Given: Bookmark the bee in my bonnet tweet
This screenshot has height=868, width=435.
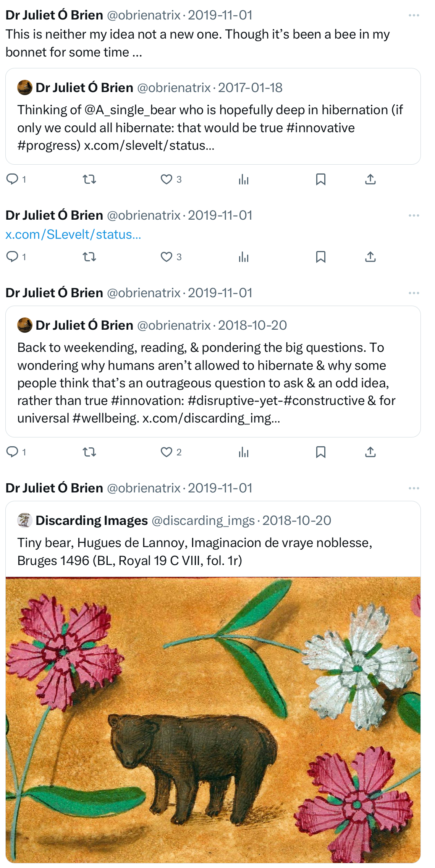Looking at the screenshot, I should pos(320,179).
